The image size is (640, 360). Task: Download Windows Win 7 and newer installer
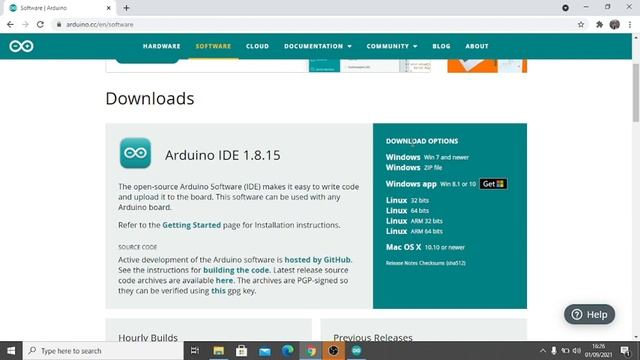point(427,157)
